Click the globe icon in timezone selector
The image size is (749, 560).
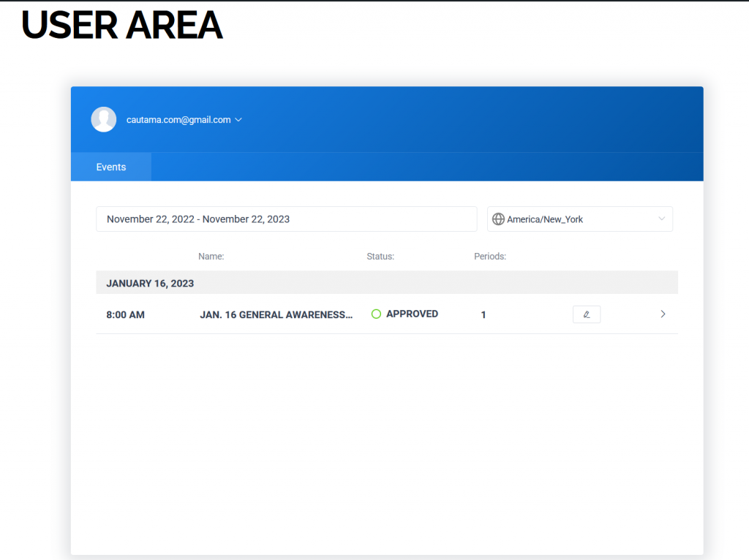[498, 219]
